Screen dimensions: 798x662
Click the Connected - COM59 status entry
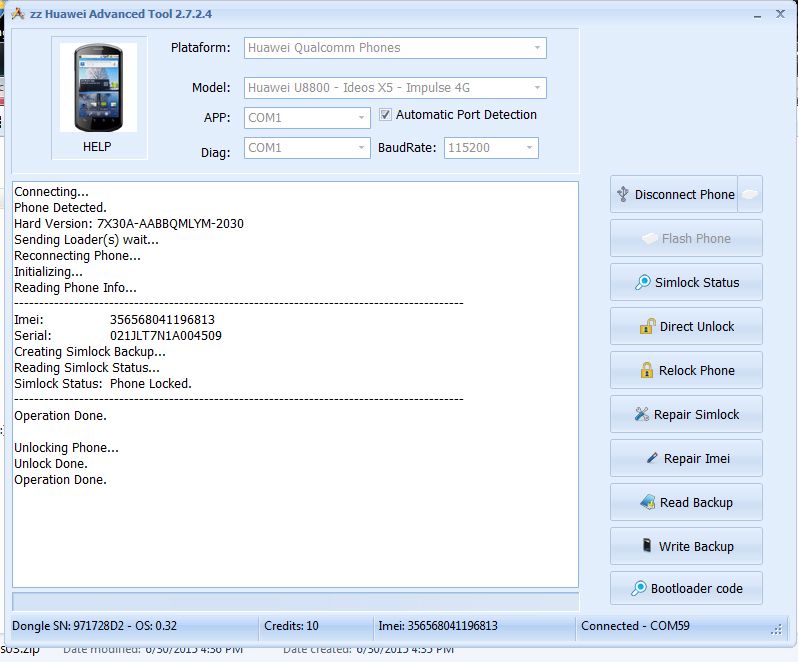(x=635, y=626)
